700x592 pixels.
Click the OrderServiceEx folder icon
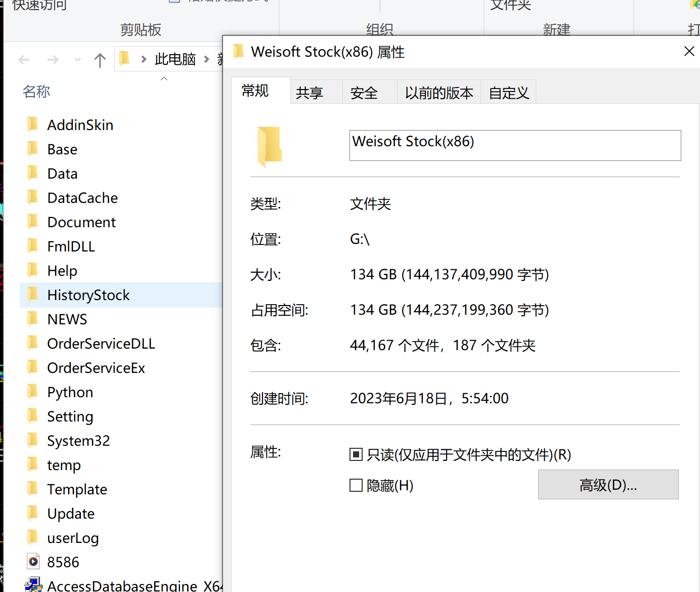click(32, 367)
